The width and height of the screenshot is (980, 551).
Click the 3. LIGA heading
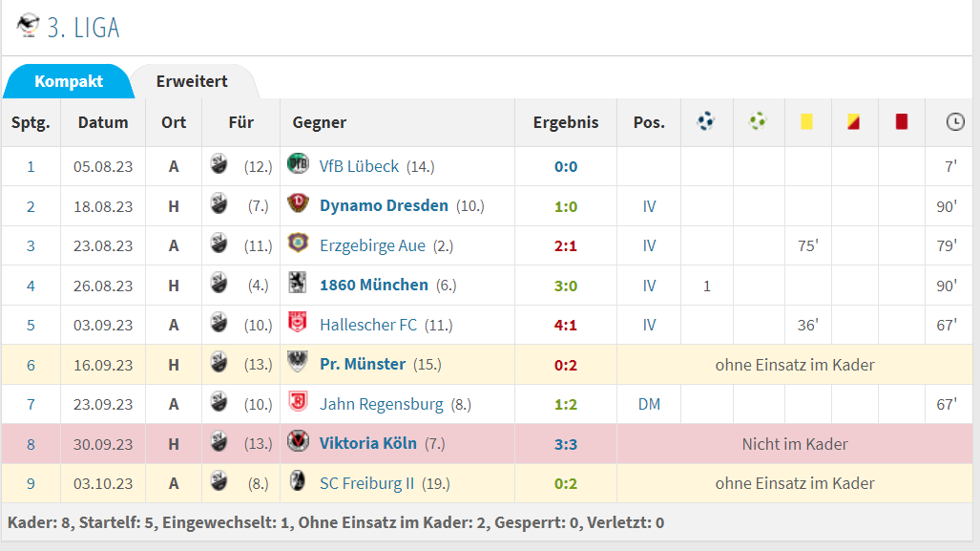(x=83, y=28)
